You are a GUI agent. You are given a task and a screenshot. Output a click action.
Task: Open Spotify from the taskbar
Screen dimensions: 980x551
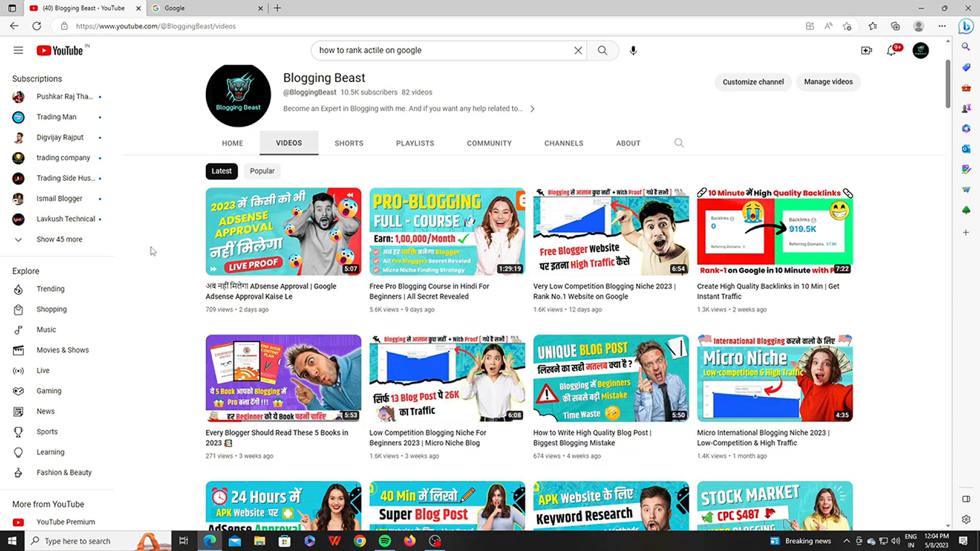click(385, 541)
